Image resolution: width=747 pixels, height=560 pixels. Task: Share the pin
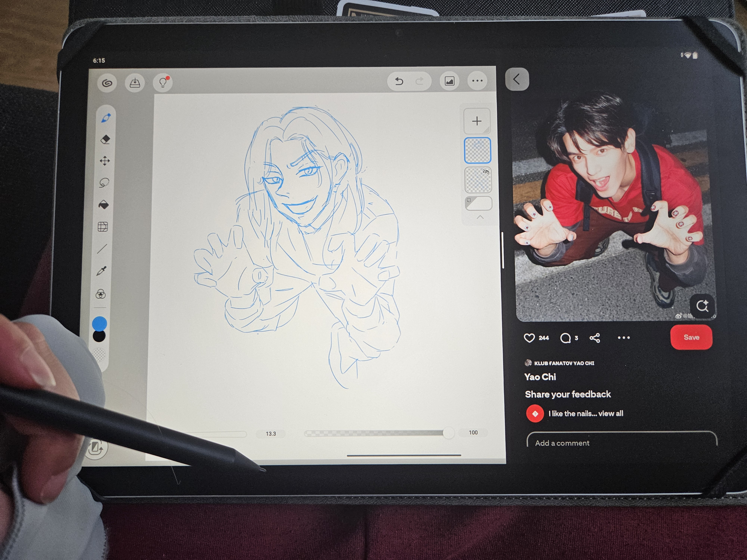click(x=595, y=338)
